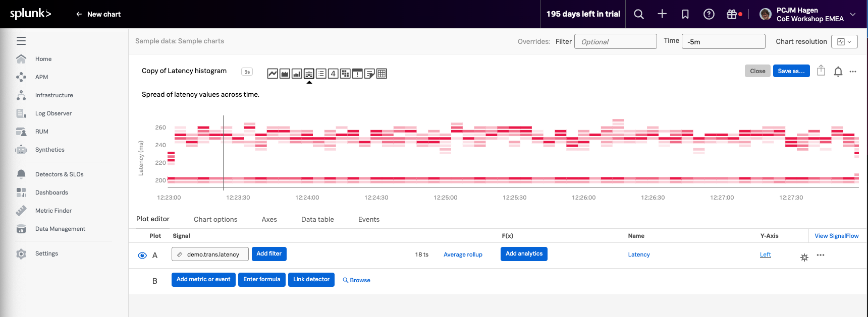Open chart actions ellipsis menu
Image resolution: width=868 pixels, height=317 pixels.
click(853, 72)
